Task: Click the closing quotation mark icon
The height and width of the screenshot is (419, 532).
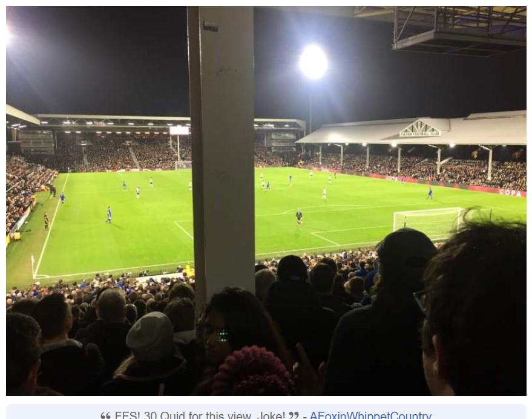Action: (294, 415)
